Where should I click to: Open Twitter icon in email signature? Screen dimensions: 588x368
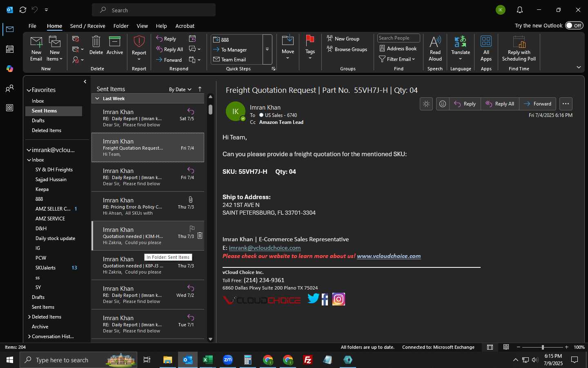(x=313, y=299)
